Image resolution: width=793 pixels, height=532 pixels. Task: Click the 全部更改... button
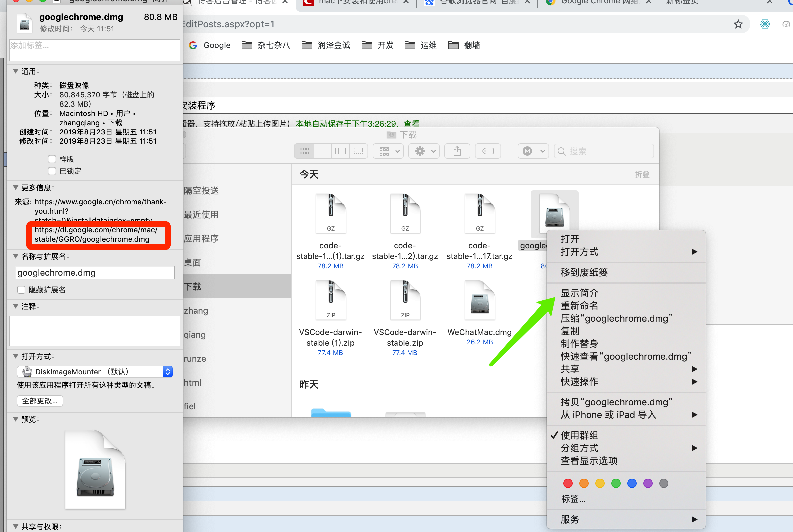coord(40,401)
